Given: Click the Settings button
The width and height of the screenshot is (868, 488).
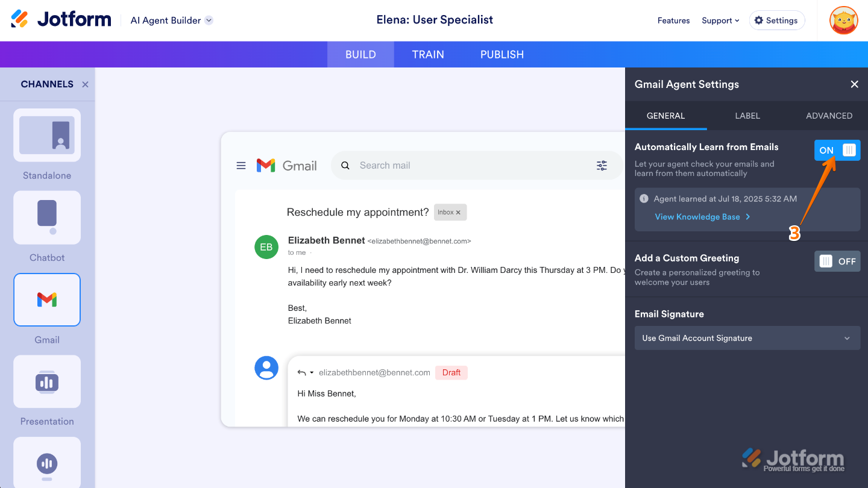Looking at the screenshot, I should pos(776,20).
